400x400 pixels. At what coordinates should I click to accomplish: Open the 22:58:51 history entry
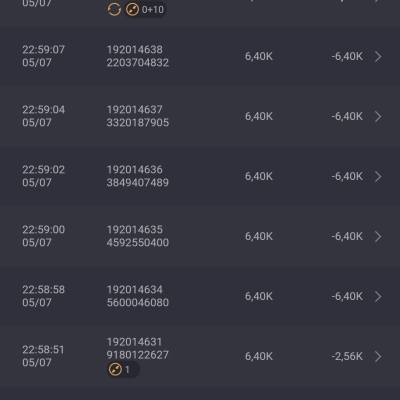click(x=200, y=356)
